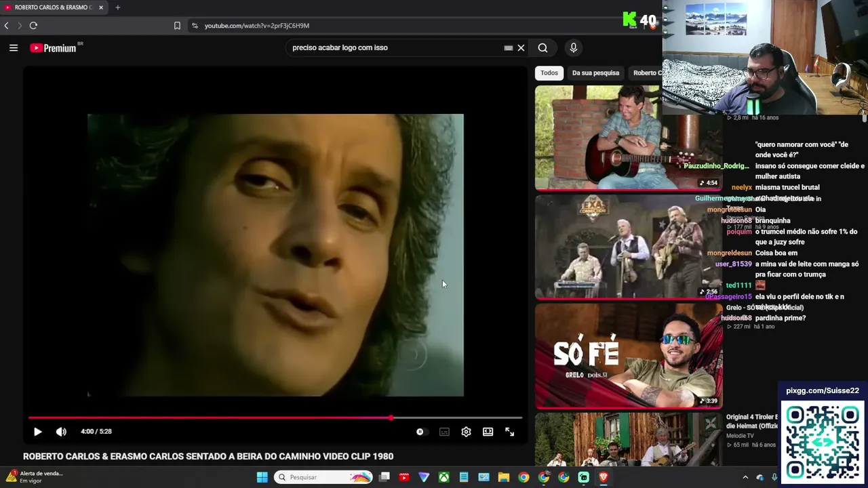Play the video
This screenshot has height=488, width=868.
point(38,432)
